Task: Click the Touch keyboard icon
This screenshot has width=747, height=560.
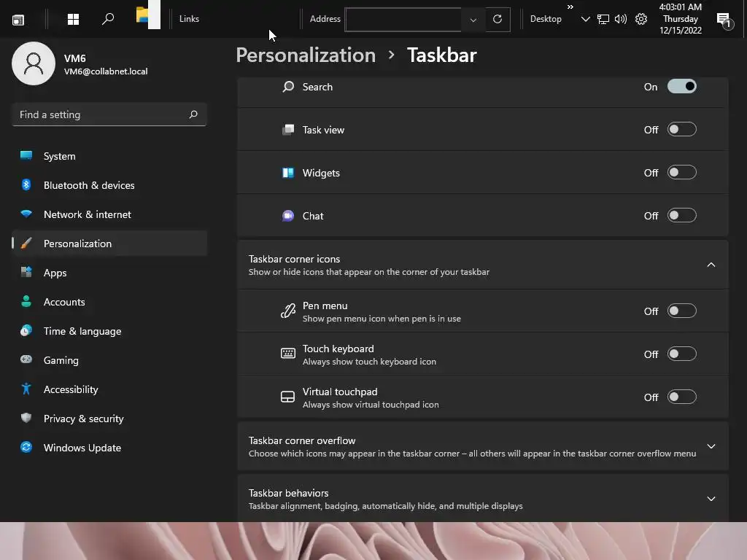Action: [x=287, y=354]
